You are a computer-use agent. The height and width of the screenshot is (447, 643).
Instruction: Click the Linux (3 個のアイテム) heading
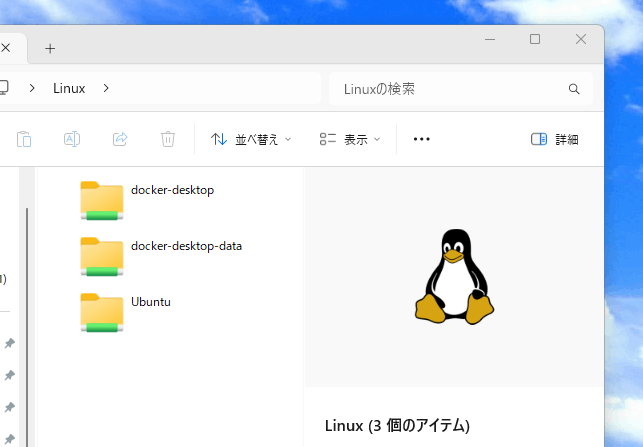pos(397,426)
